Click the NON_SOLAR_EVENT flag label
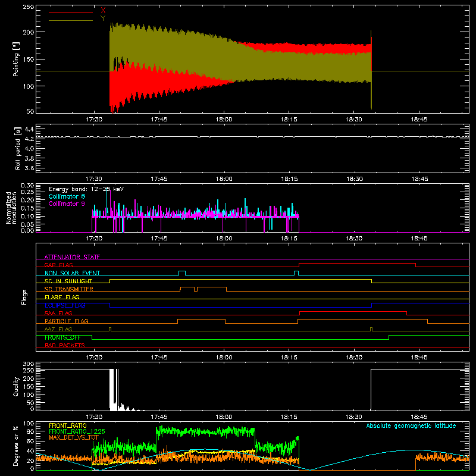This screenshot has height=476, width=476. [x=72, y=273]
